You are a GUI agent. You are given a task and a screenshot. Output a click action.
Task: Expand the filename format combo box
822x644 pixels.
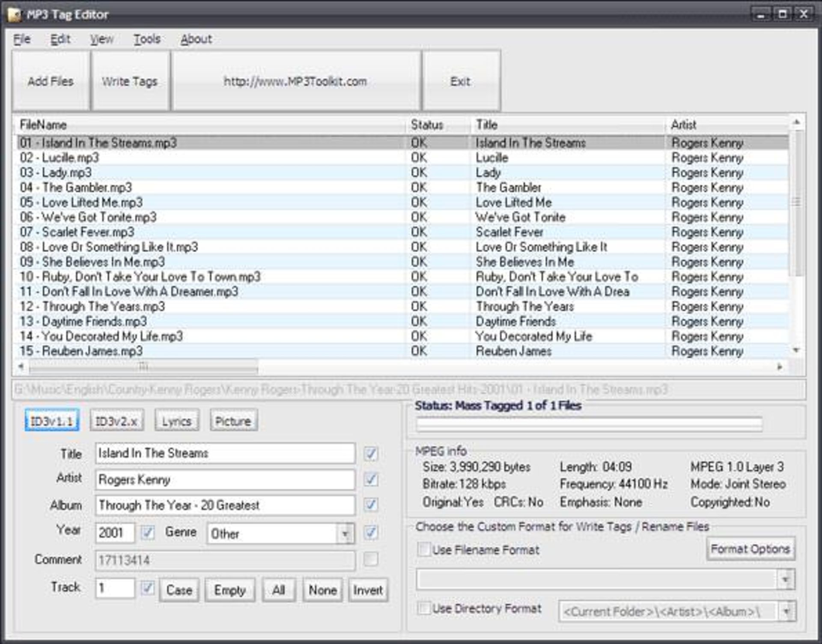[x=786, y=580]
